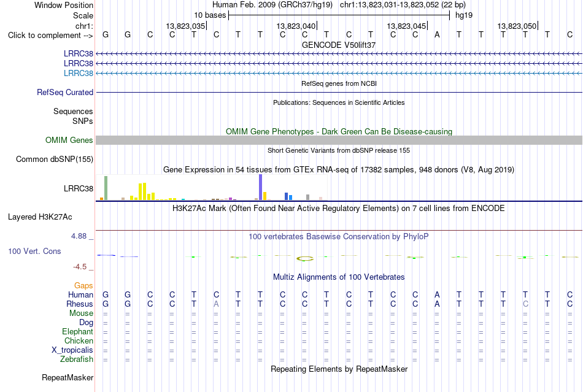Click position marker 13,823,050 on the ruler
This screenshot has width=583, height=392.
pyautogui.click(x=517, y=26)
